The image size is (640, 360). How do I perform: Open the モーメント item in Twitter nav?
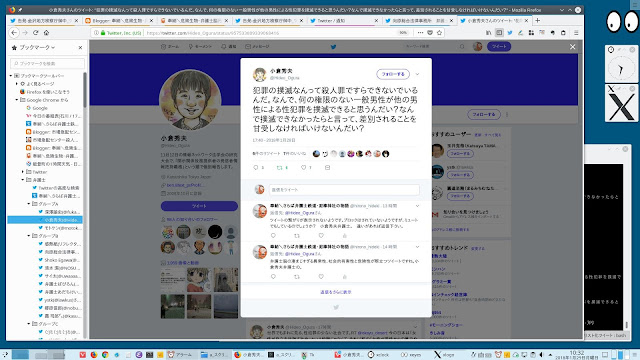pos(200,47)
